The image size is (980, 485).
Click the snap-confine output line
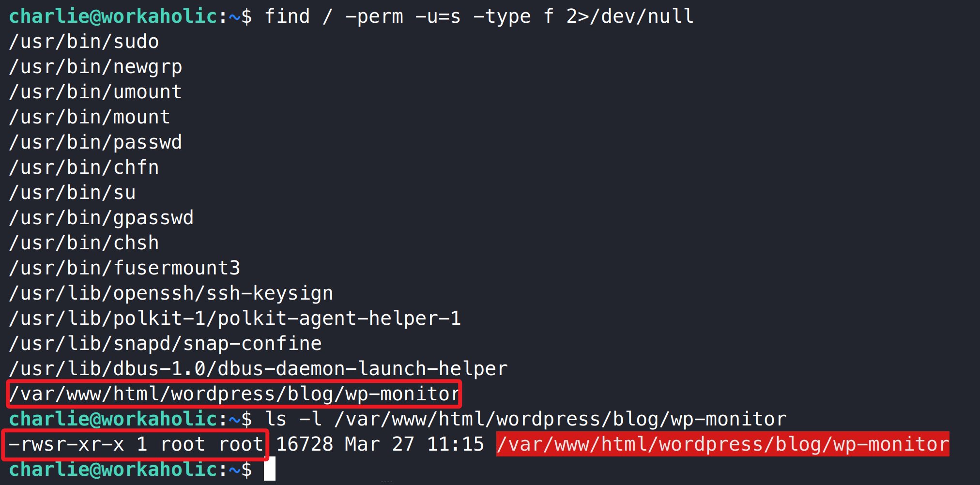point(165,344)
